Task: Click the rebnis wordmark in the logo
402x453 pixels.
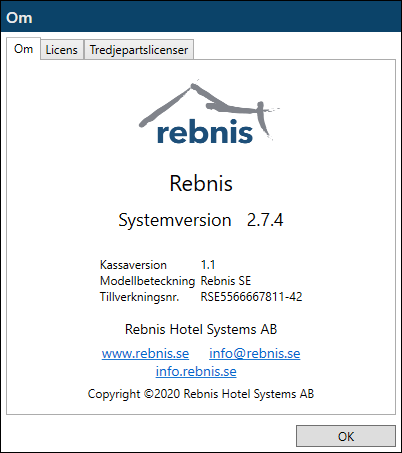Action: pyautogui.click(x=205, y=132)
